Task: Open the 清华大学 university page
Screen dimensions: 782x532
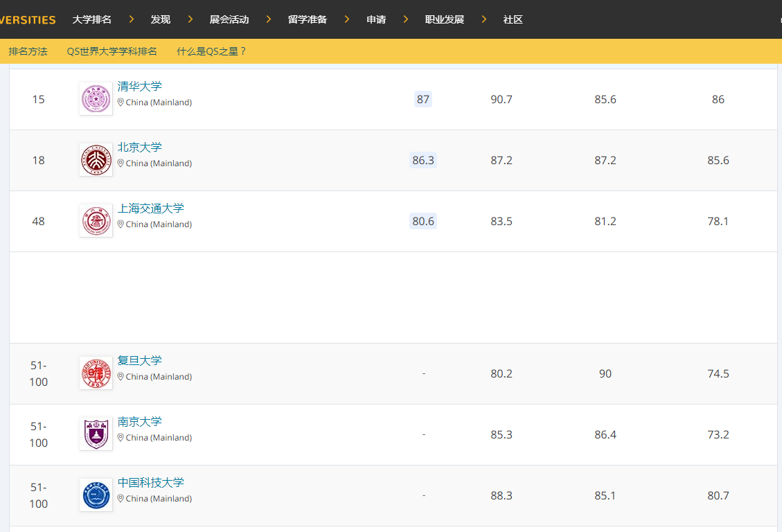Action: coord(140,87)
